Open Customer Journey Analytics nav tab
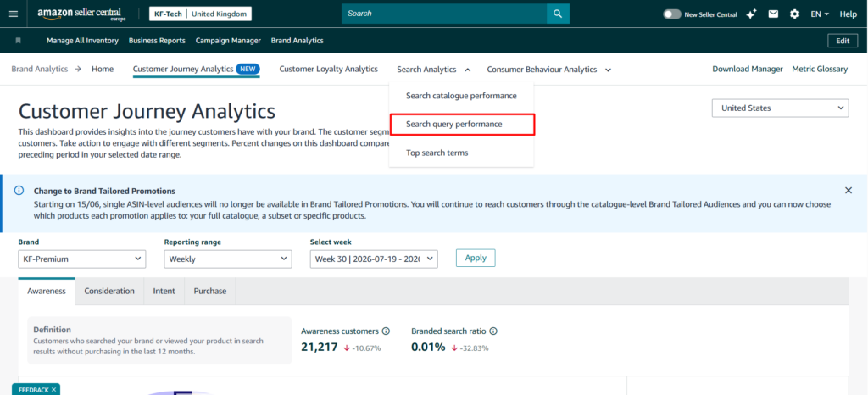This screenshot has width=868, height=395. 183,70
